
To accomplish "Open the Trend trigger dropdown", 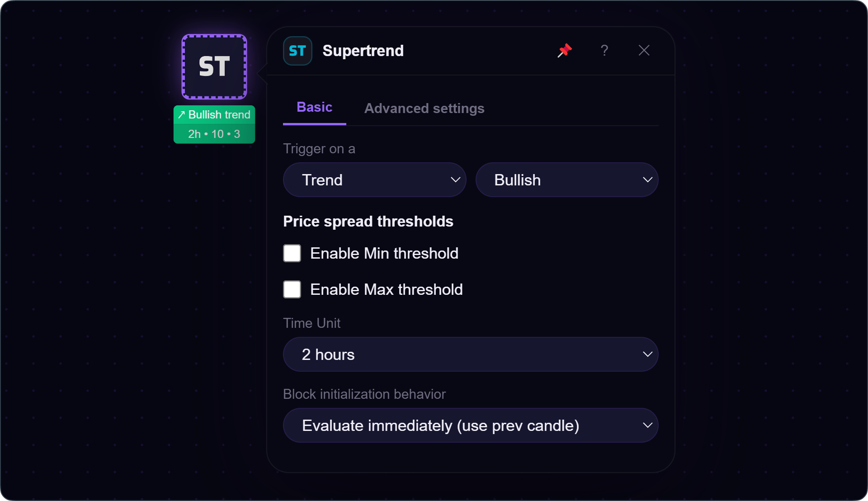I will point(374,180).
